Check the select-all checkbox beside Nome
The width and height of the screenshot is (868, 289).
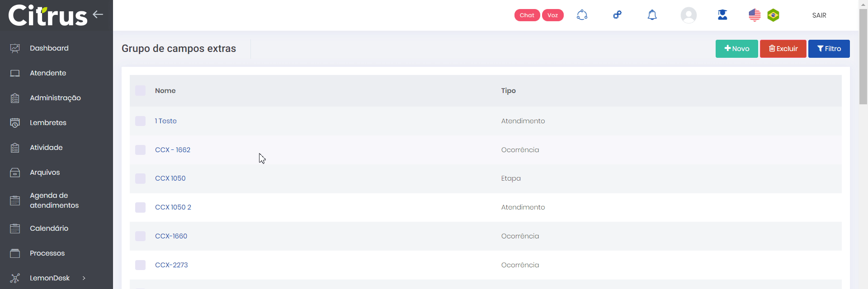point(141,91)
